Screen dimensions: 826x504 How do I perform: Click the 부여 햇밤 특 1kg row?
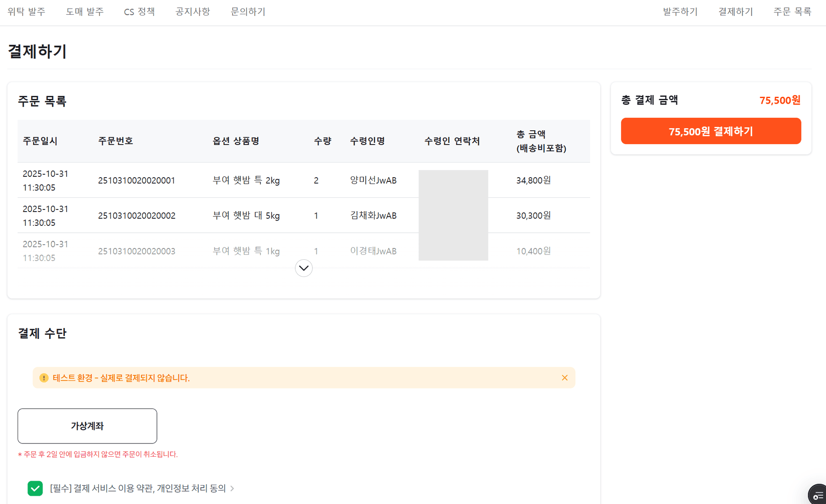[246, 251]
